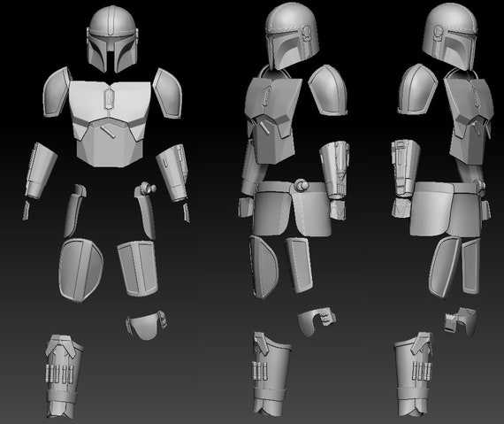This screenshot has width=504, height=424.
Task: Click the rounded thigh plate on front figure
Action: coord(80,270)
